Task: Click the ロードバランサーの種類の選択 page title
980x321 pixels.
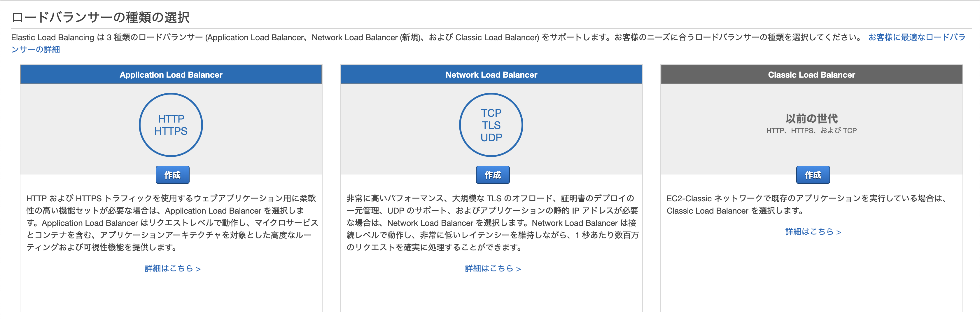Action: click(x=100, y=17)
